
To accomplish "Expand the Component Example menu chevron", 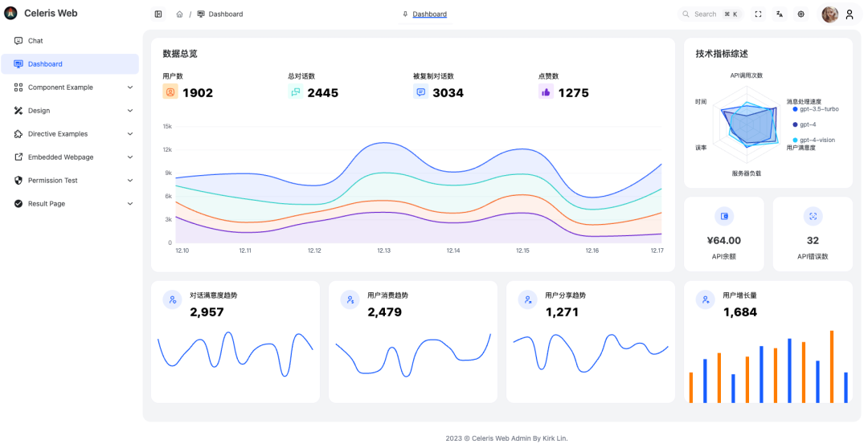I will pos(130,88).
